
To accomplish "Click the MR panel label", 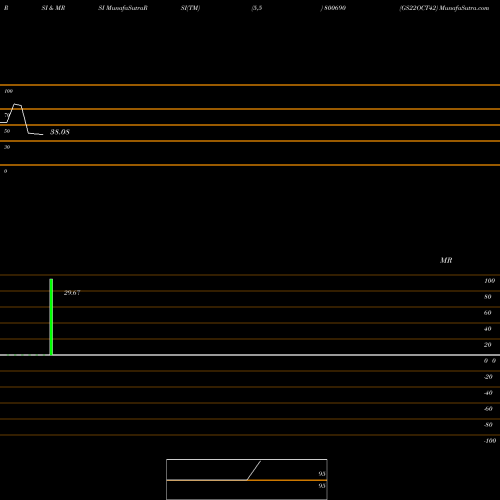I will (446, 260).
